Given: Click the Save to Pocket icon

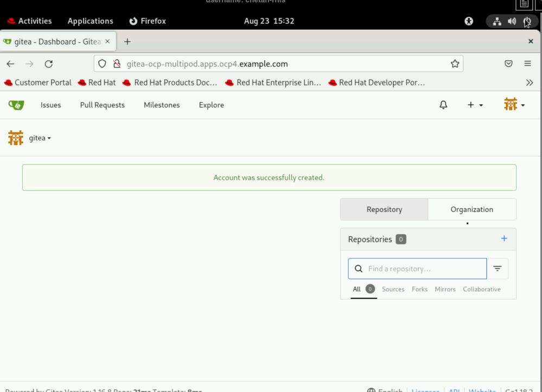Looking at the screenshot, I should [508, 64].
